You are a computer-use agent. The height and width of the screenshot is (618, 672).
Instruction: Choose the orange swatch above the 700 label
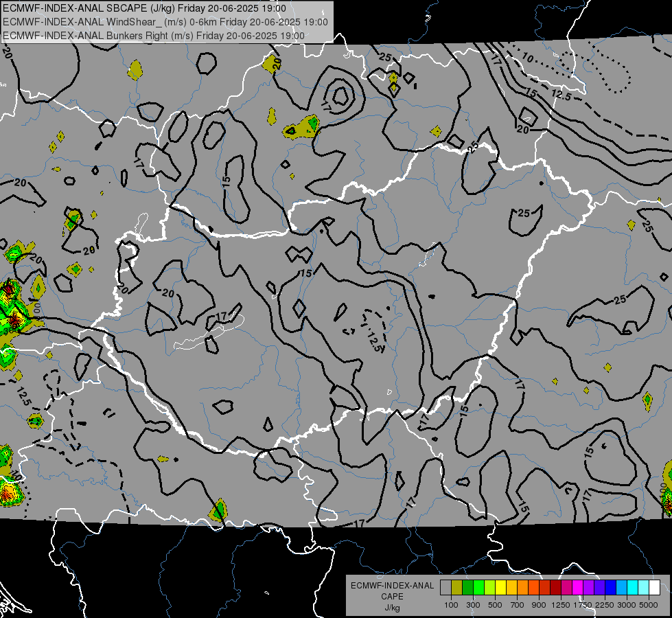pos(522,588)
